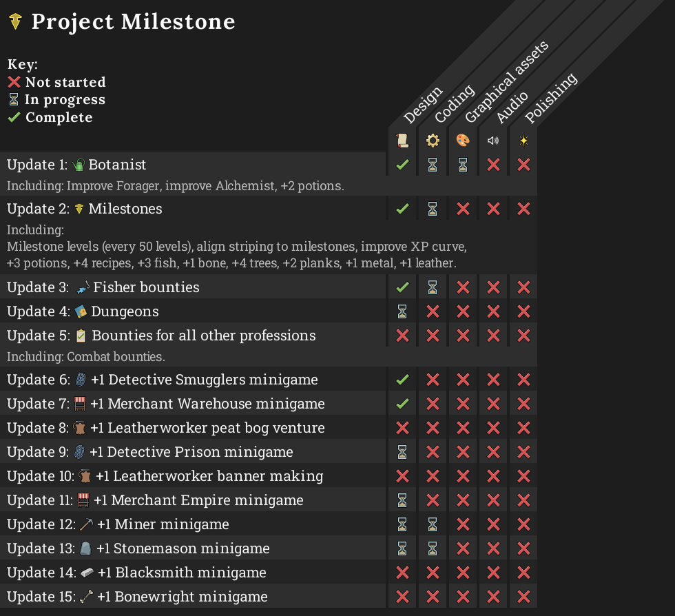Click Update 1 Design complete checkmark

pos(402,165)
